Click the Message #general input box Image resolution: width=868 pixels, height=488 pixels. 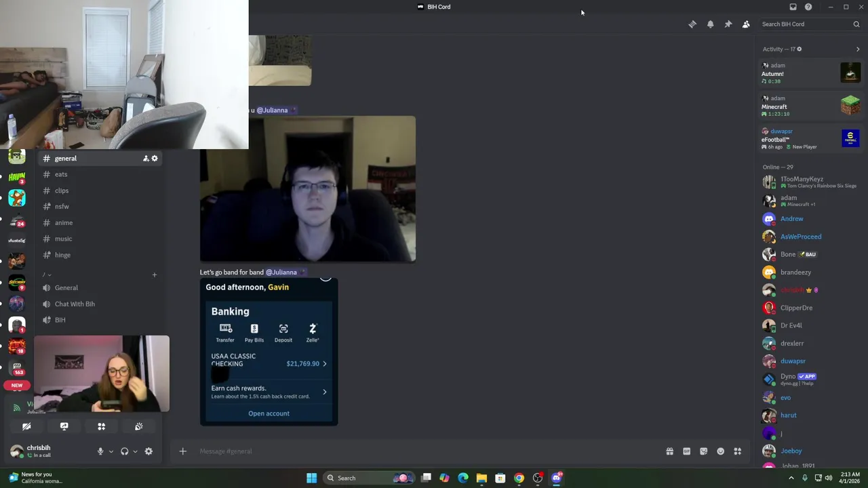[427, 451]
